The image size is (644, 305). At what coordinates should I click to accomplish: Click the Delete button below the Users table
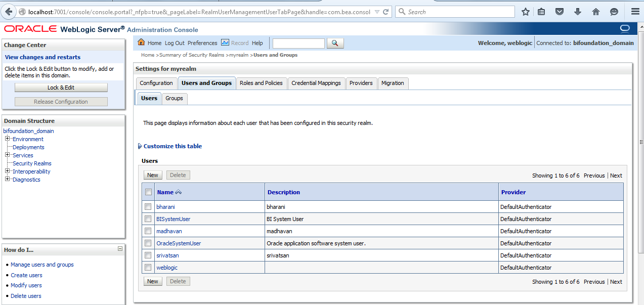click(178, 281)
